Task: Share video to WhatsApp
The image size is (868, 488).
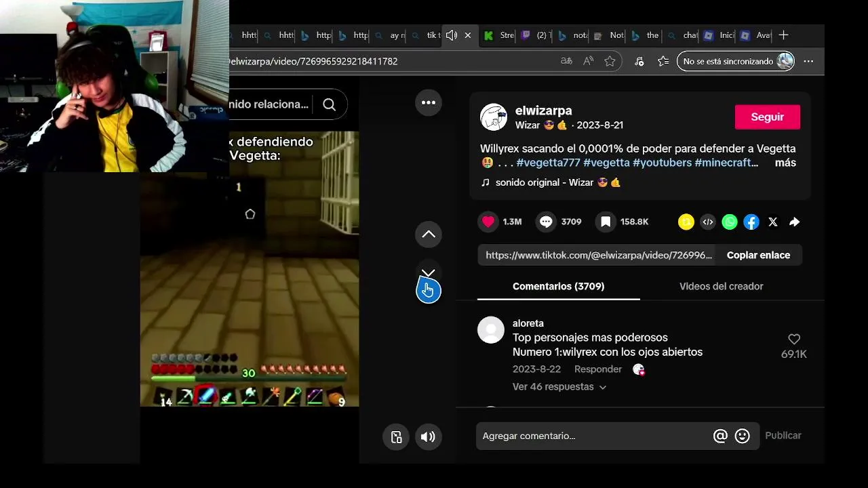Action: tap(730, 222)
